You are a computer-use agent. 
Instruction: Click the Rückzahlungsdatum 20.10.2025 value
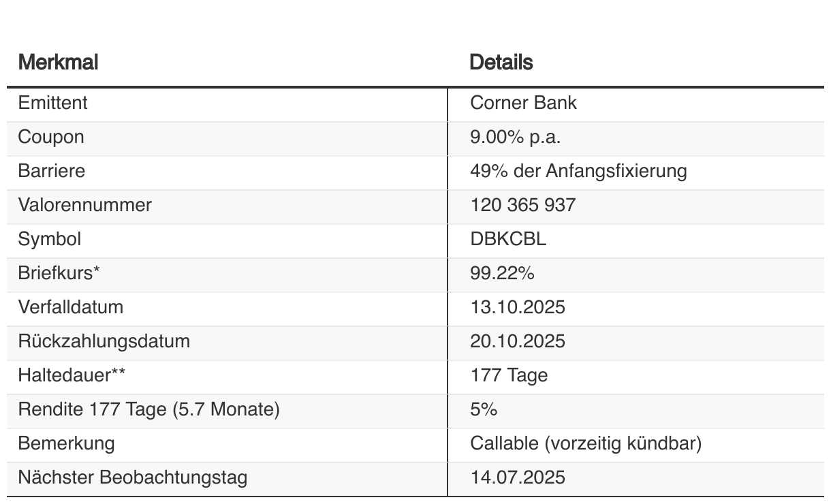[518, 341]
